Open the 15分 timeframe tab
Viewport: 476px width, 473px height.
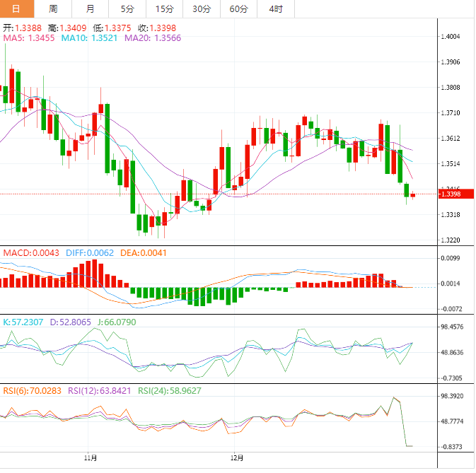(164, 8)
